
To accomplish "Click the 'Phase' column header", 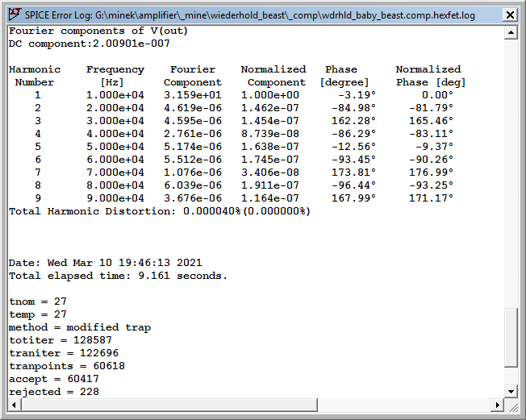I will coord(340,69).
